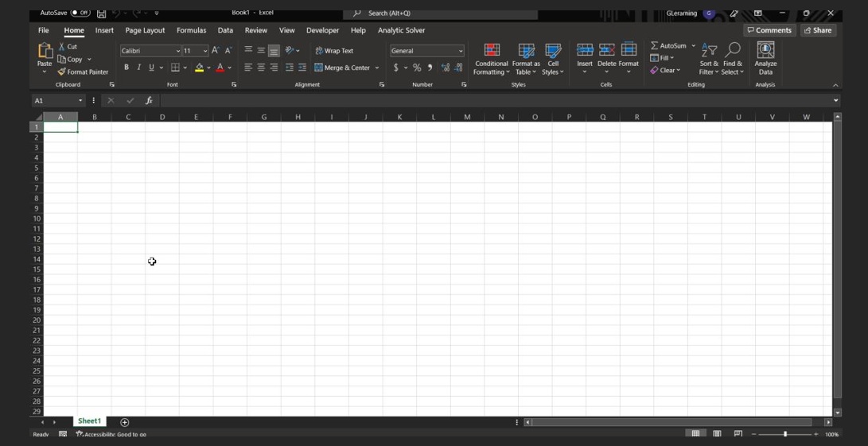
Task: Select the Sheet1 tab
Action: point(90,421)
